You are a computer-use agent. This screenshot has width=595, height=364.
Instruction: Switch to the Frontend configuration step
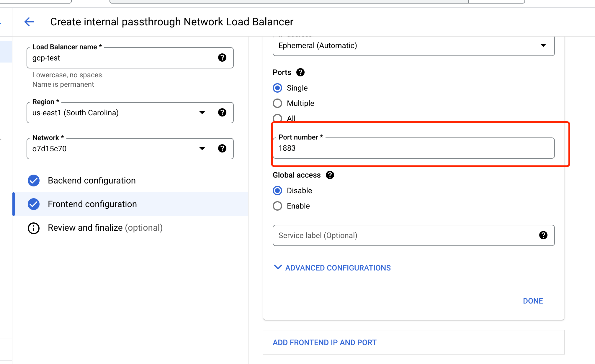coord(92,204)
